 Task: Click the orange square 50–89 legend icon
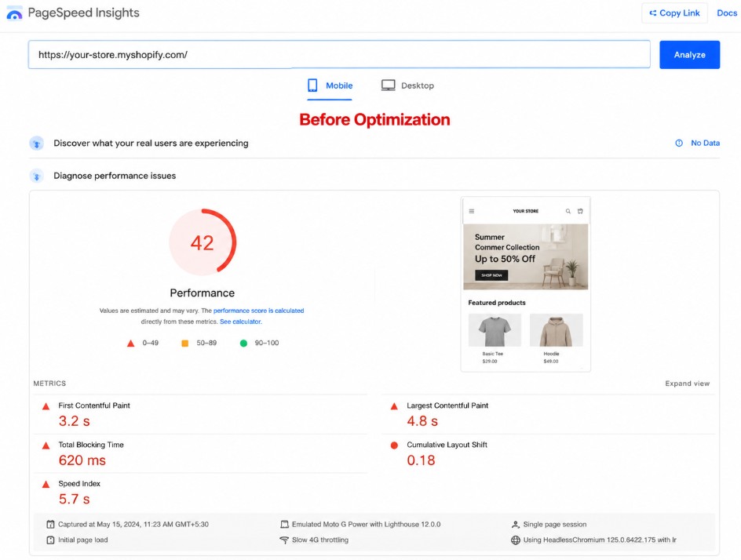tap(184, 344)
